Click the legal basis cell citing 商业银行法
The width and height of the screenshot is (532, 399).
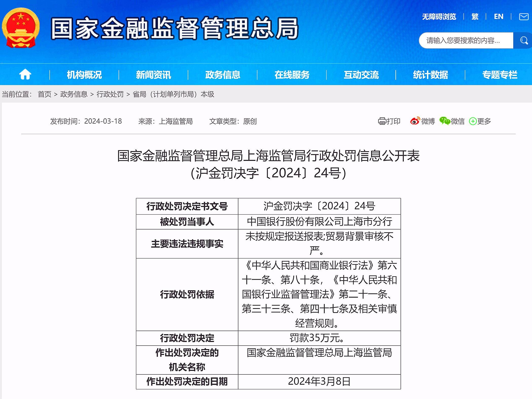coord(319,294)
